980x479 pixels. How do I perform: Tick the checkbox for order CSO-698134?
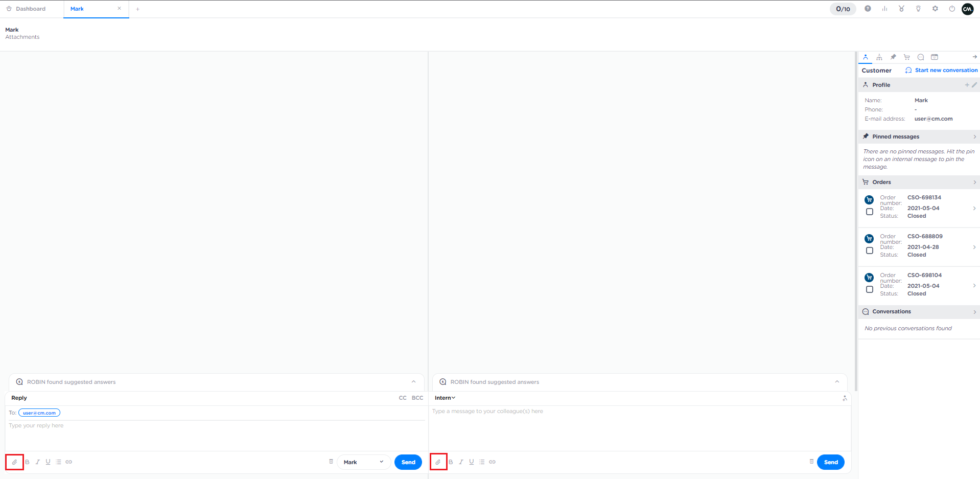point(869,212)
